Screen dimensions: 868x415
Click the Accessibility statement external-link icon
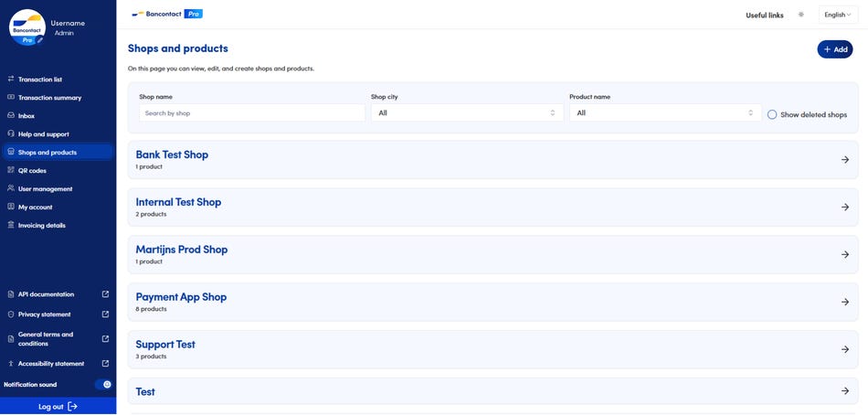[106, 364]
